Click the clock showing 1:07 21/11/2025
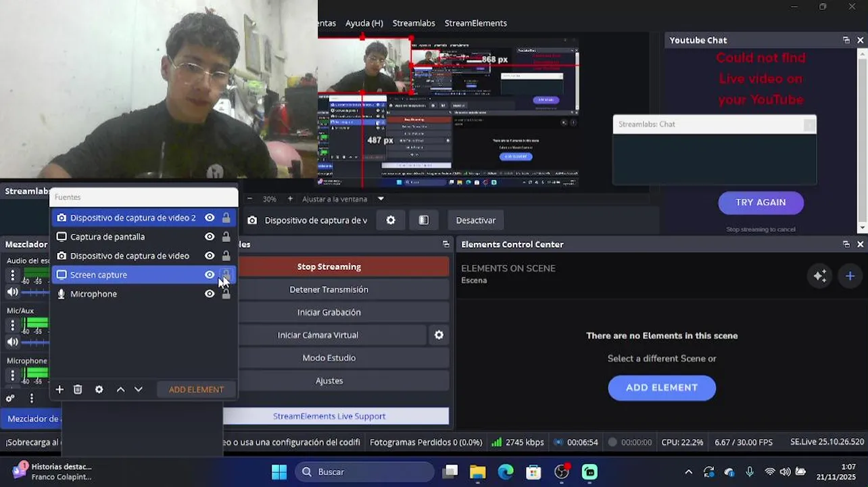This screenshot has height=487, width=868. 836,472
